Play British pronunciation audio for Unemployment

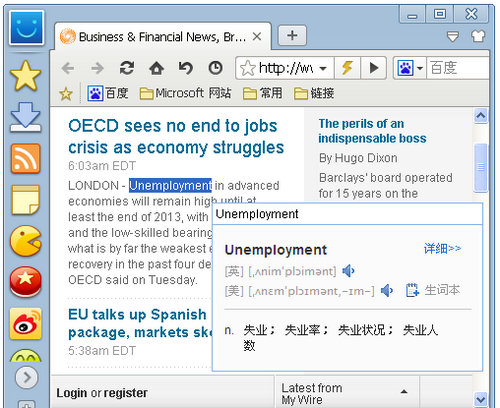click(348, 271)
